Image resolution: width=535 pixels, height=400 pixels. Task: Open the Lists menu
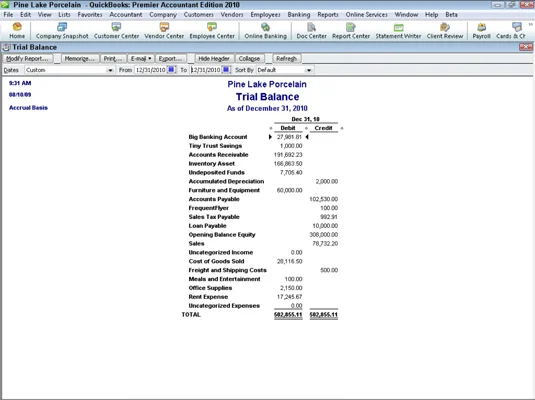64,15
